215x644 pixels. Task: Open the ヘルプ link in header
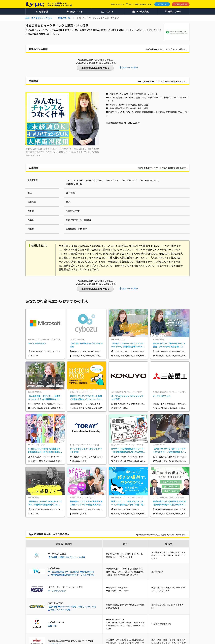point(130,5)
